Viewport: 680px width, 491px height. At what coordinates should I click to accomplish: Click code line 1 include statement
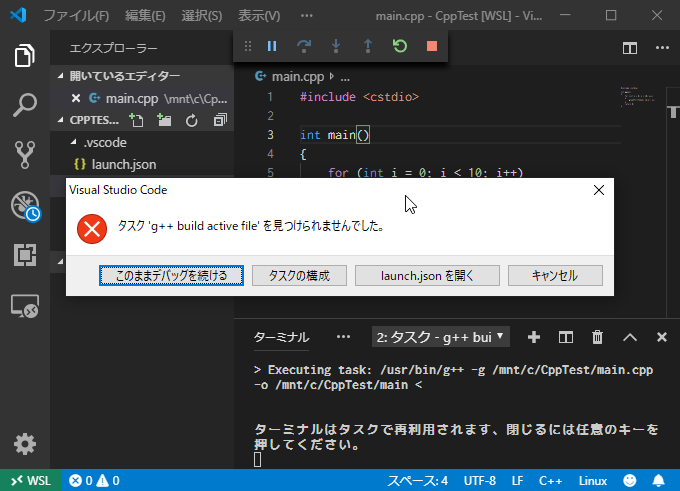[360, 97]
